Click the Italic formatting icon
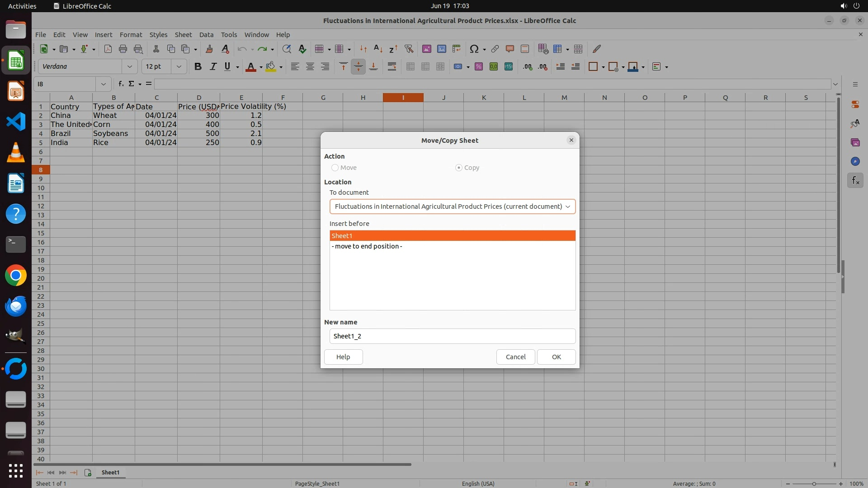This screenshot has width=868, height=488. (x=213, y=67)
